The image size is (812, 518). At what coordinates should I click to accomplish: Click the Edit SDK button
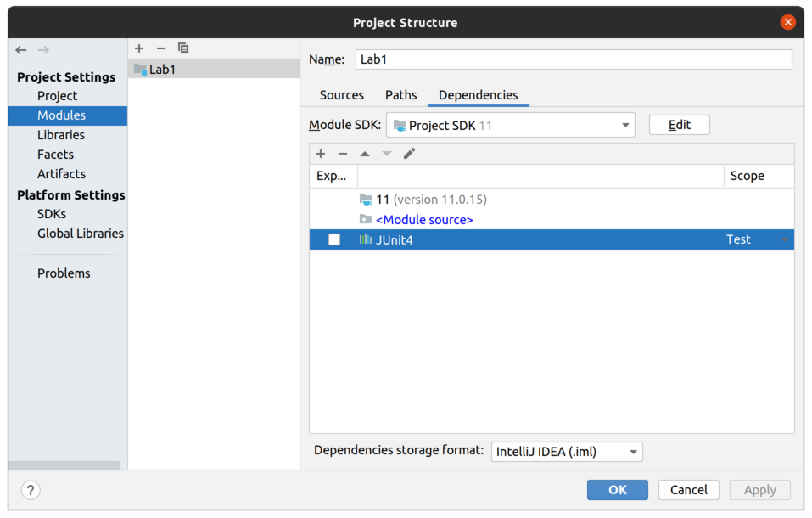click(x=679, y=125)
